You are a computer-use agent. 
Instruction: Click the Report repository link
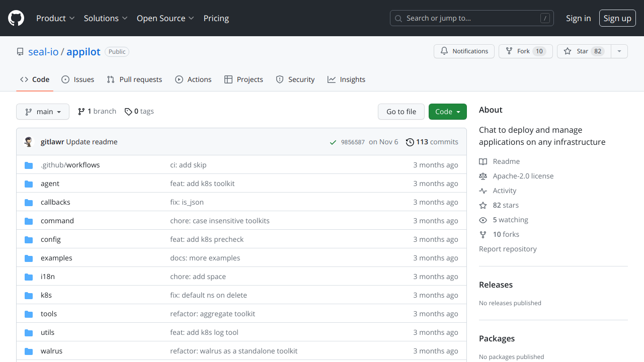point(508,249)
